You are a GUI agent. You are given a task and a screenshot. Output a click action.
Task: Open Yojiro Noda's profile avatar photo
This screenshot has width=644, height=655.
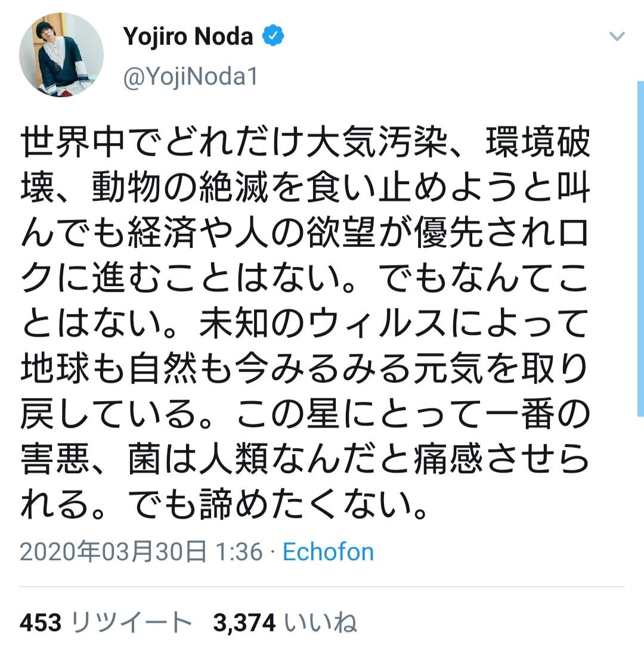tap(61, 55)
